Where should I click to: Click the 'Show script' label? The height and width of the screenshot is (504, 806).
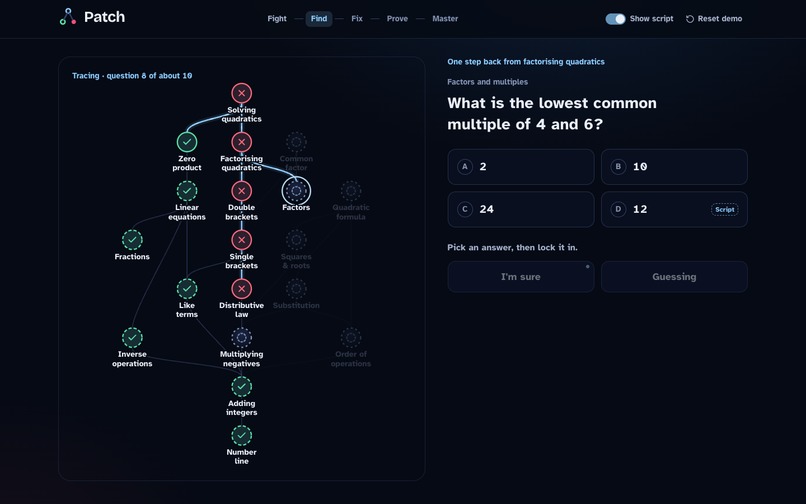point(651,19)
